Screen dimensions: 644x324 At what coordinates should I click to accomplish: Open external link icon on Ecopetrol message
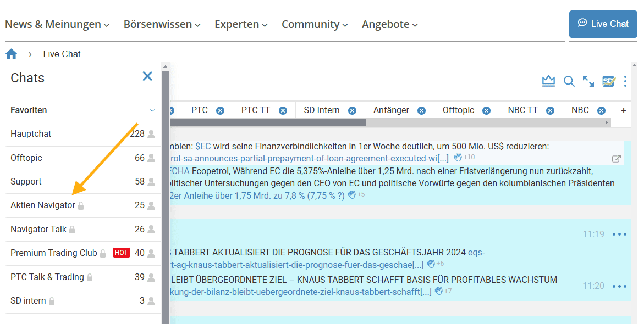pyautogui.click(x=617, y=159)
